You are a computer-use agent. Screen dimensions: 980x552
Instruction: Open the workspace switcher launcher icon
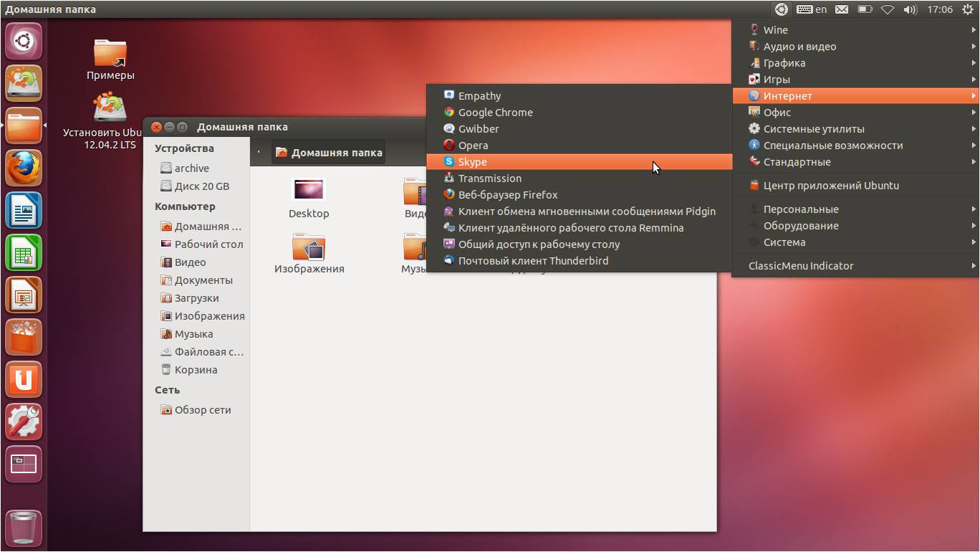pyautogui.click(x=24, y=465)
